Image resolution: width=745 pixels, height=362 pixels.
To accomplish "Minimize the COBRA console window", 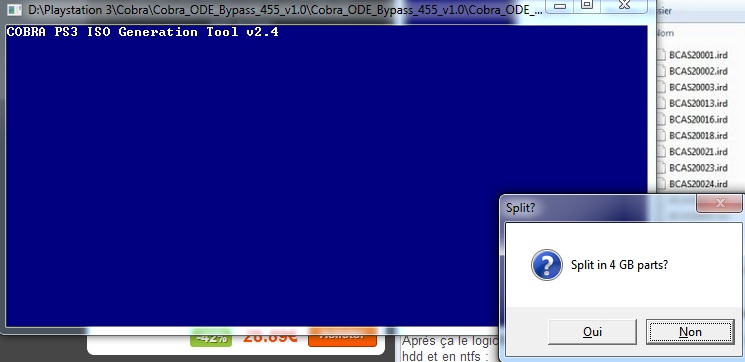I will click(561, 6).
